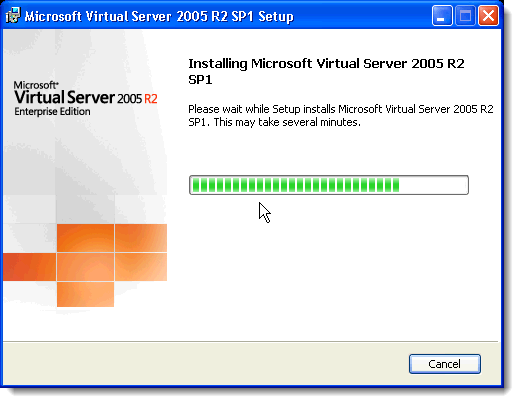519x403 pixels.
Task: Minimize the Virtual Server Setup window
Action: pos(442,16)
